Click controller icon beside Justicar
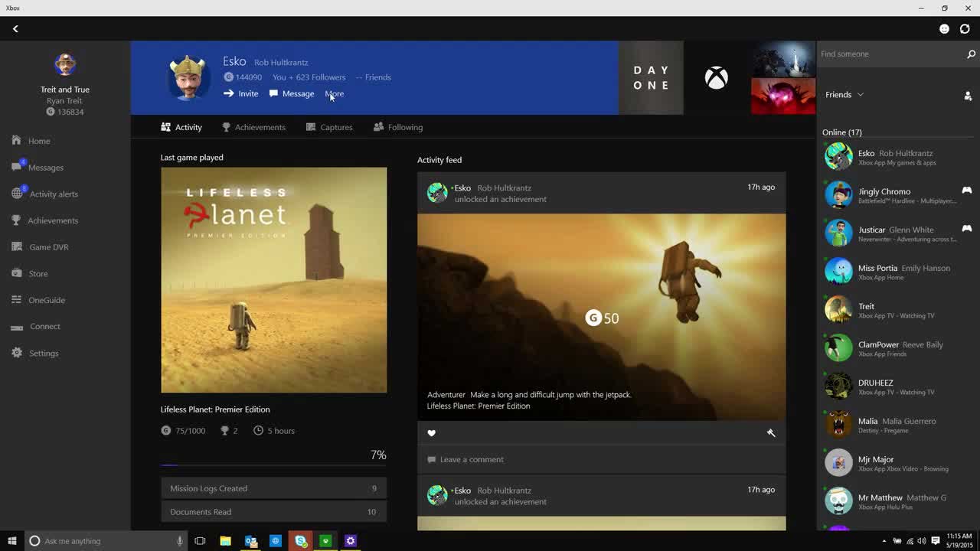 click(967, 228)
